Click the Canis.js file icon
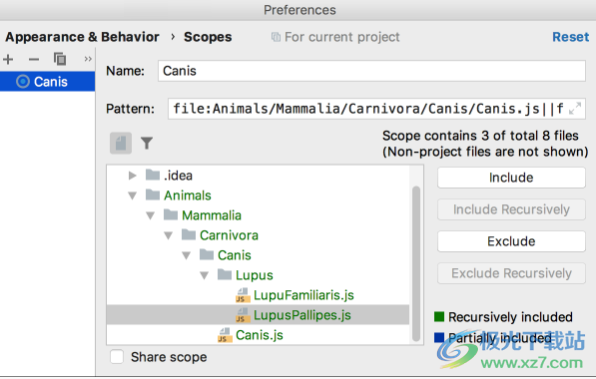 click(x=225, y=335)
